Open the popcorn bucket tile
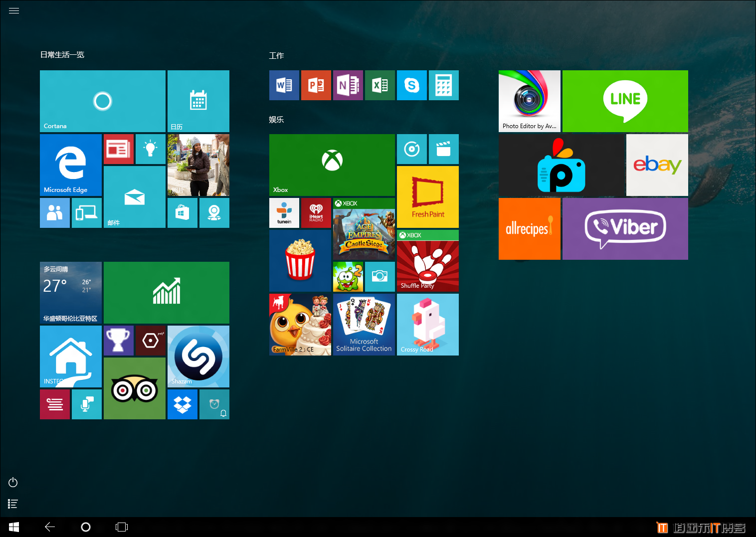Image resolution: width=756 pixels, height=537 pixels. pos(300,261)
